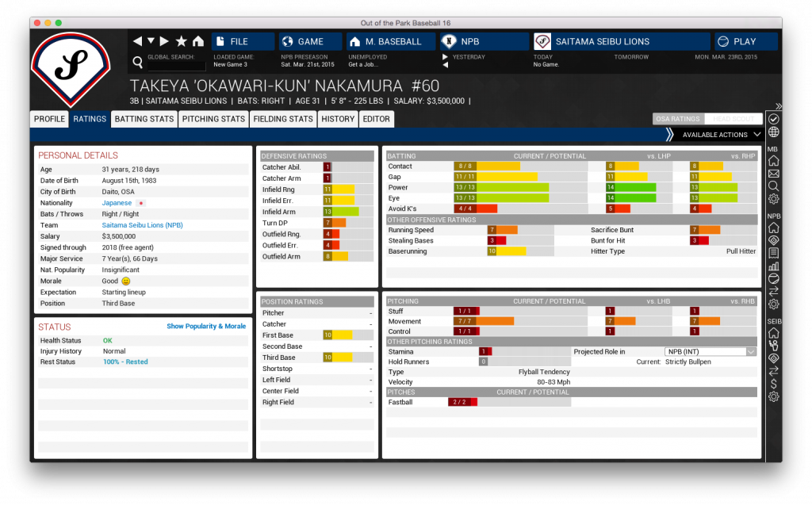Click the MB section search magnifier icon

click(774, 186)
